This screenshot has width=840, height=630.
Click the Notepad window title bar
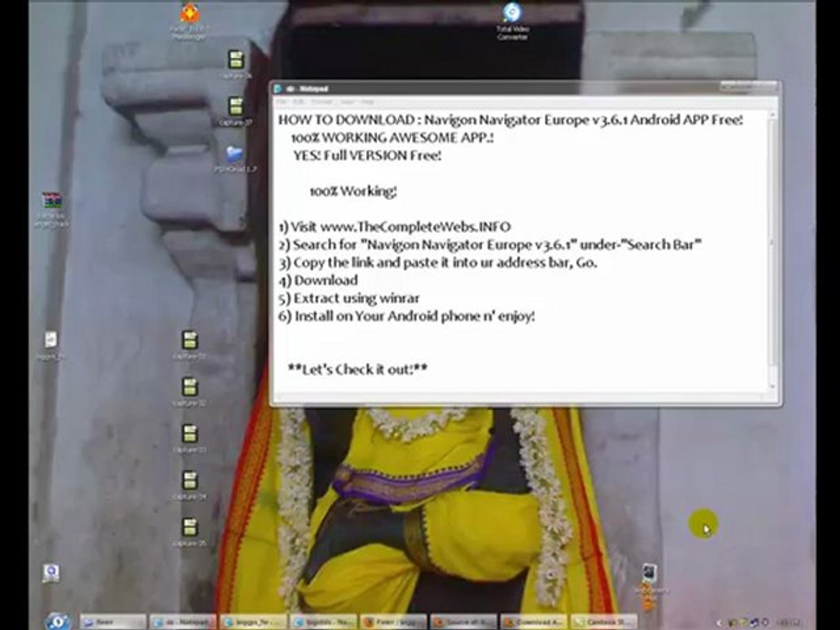click(525, 89)
